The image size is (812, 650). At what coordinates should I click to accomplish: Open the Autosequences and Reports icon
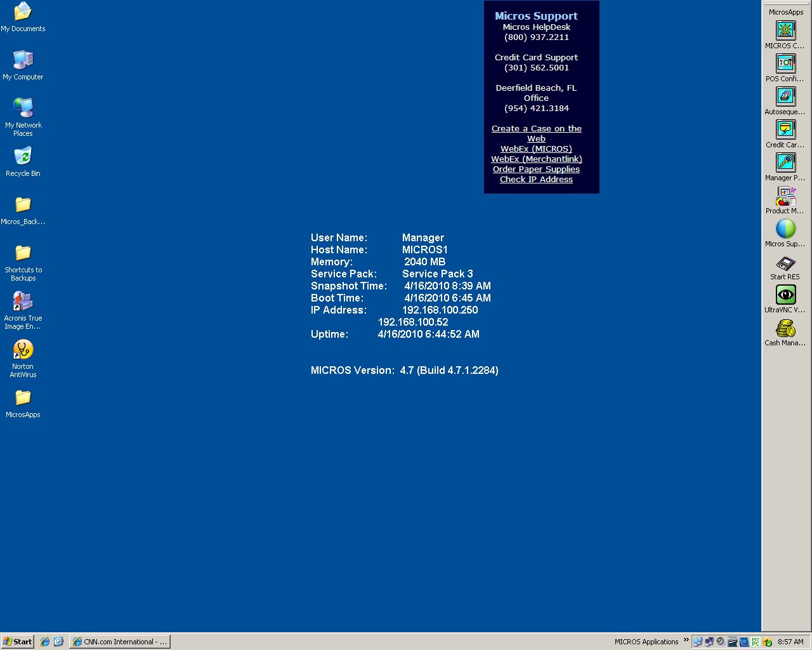[x=785, y=96]
